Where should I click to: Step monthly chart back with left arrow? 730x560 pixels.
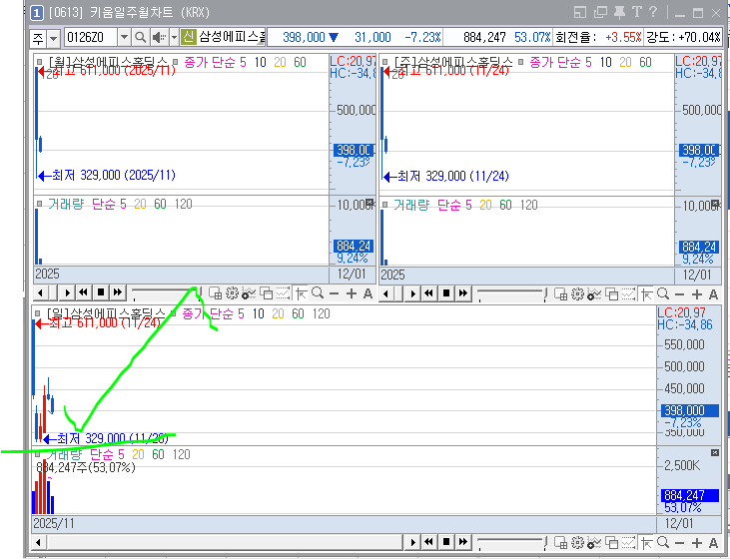(x=41, y=293)
